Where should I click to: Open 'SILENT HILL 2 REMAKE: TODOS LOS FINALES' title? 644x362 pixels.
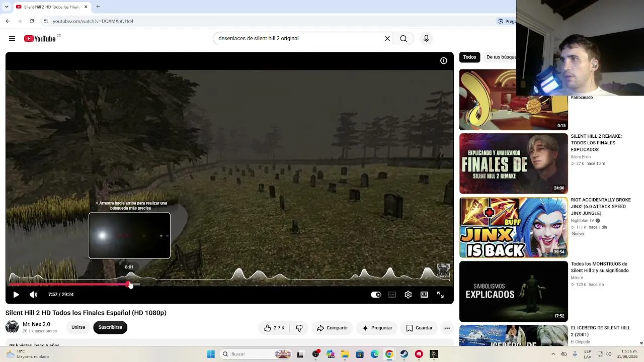(x=596, y=143)
